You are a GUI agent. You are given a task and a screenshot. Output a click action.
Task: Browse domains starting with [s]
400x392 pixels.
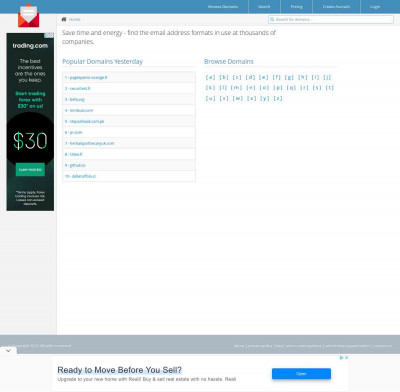(317, 88)
